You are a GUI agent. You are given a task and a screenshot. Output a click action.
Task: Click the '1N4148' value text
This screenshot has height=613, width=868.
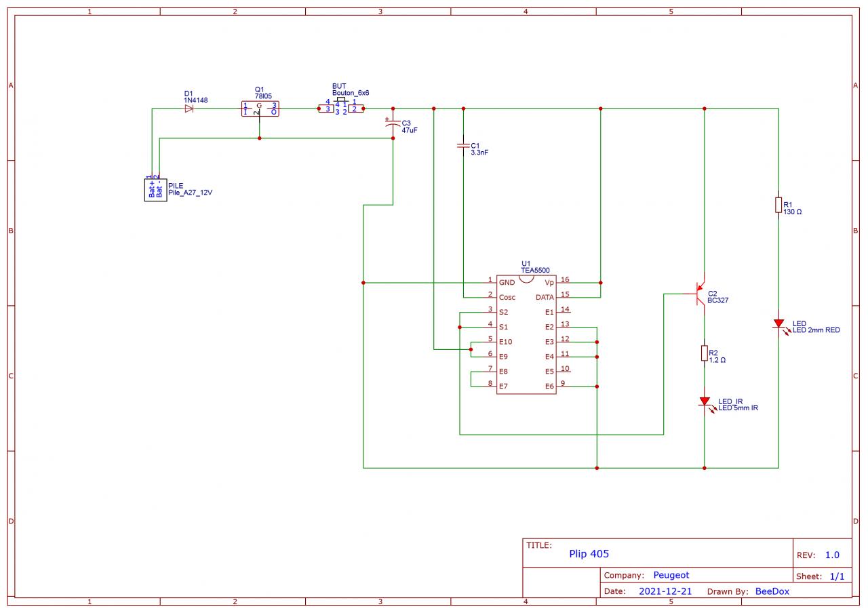(x=195, y=100)
